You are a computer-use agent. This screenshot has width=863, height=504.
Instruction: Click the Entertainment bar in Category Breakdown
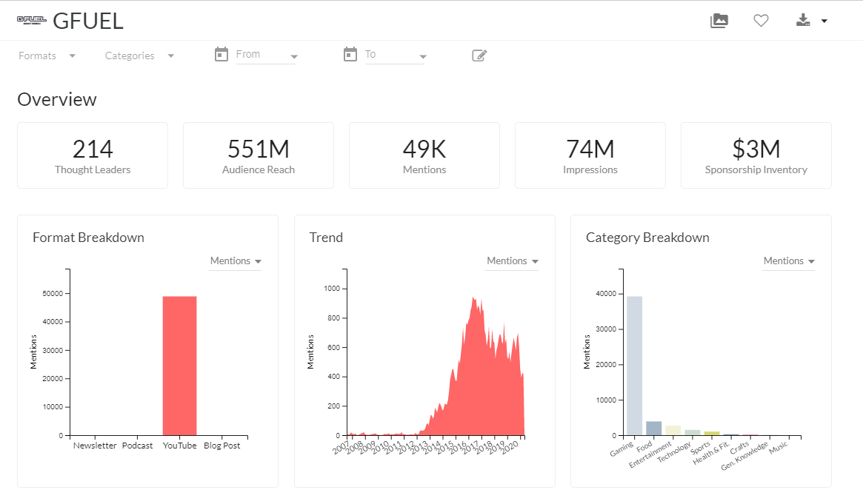coord(673,430)
